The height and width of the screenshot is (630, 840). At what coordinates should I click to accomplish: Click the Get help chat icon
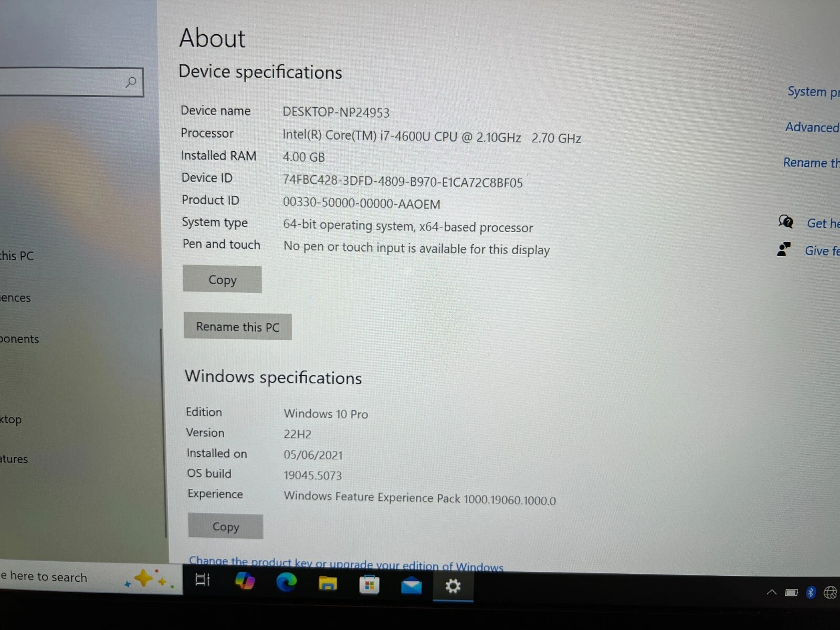coord(786,222)
